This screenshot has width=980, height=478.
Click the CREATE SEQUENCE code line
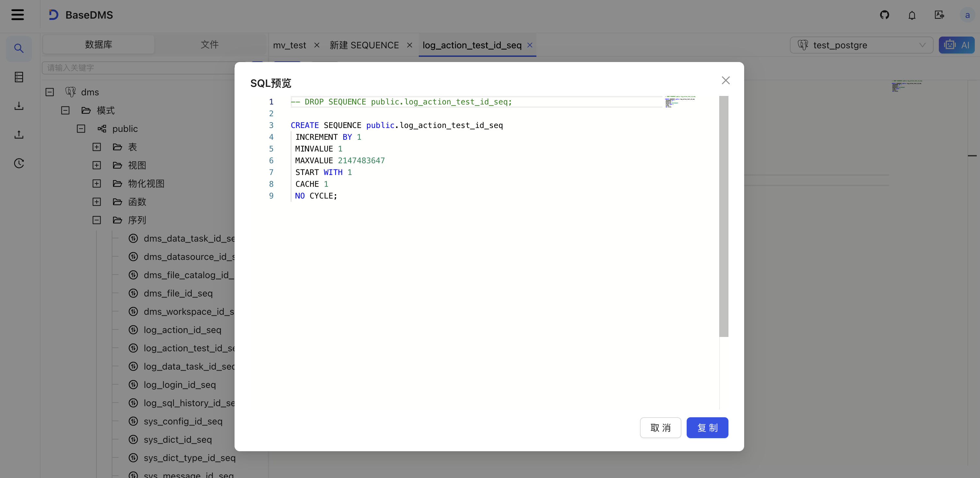(397, 125)
